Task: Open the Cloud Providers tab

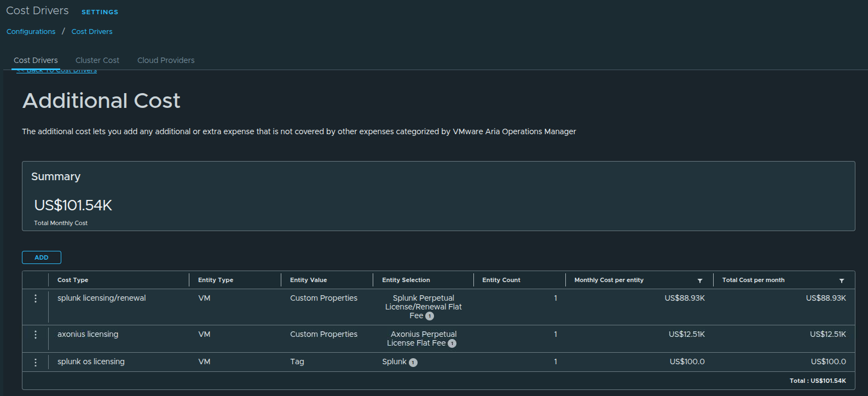Action: pyautogui.click(x=166, y=60)
